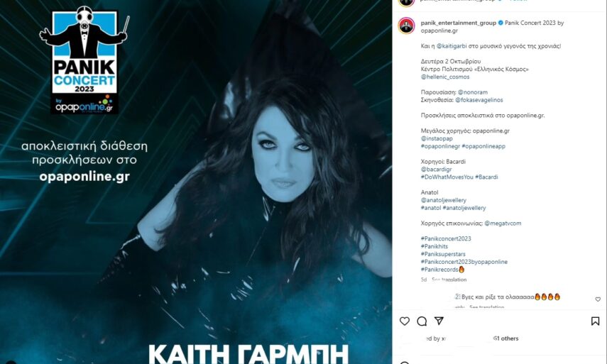Open the panik_entertainment_group profile avatar
607x364 pixels.
(x=407, y=26)
